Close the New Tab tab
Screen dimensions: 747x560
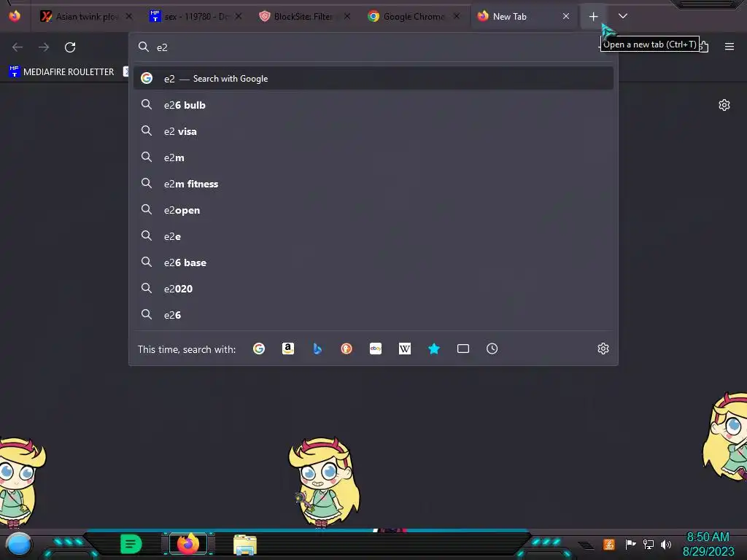click(566, 16)
